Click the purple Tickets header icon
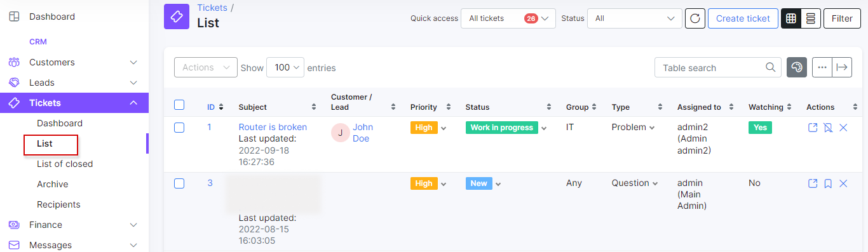The height and width of the screenshot is (252, 868). point(177,17)
